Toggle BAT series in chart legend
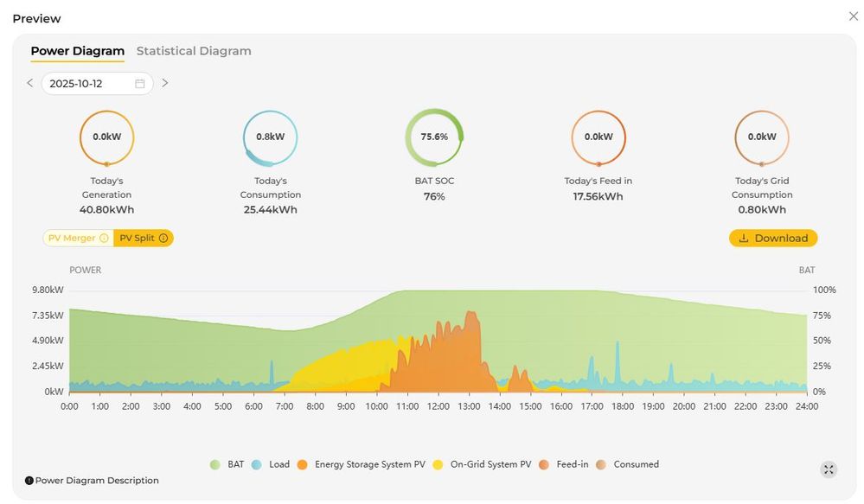This screenshot has height=504, width=864. click(227, 464)
